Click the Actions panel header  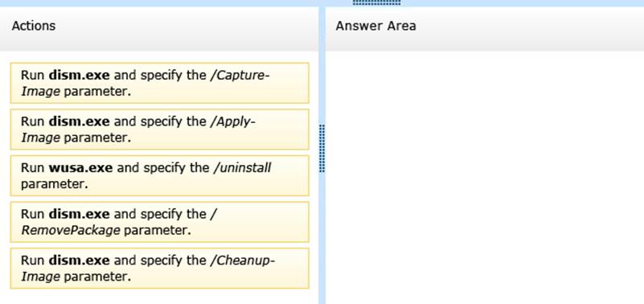click(159, 29)
